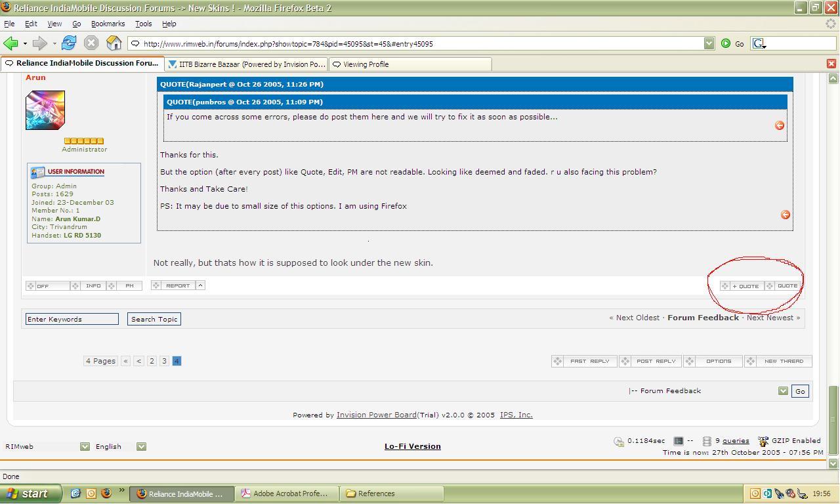The width and height of the screenshot is (840, 504).
Task: Open the English language dropdown
Action: 141,446
